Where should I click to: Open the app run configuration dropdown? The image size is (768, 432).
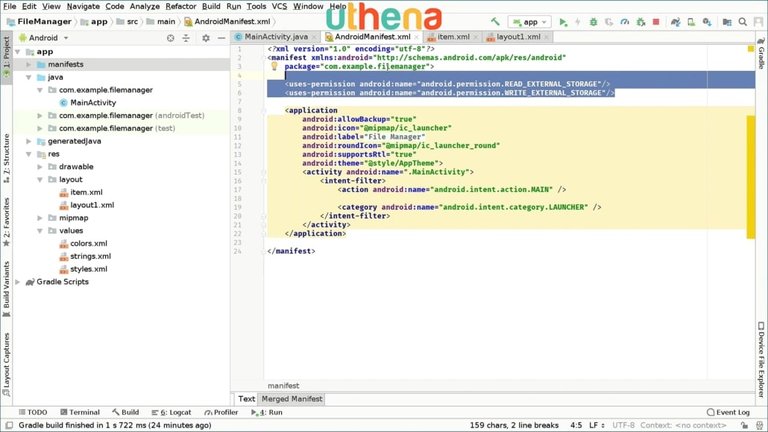click(529, 21)
